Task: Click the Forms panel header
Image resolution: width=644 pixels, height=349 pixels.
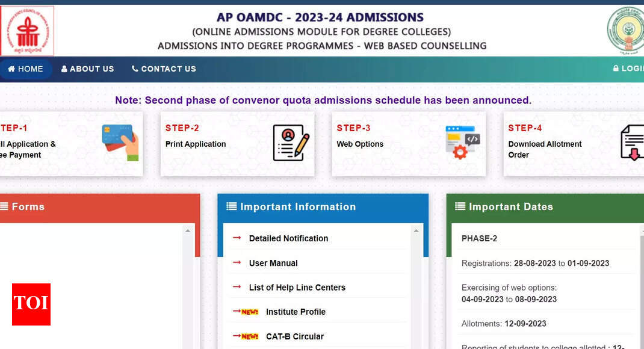Action: (100, 208)
